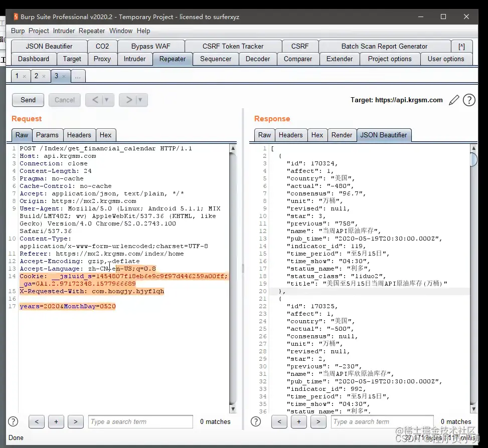
Task: Close Repeater tab 2
Action: tap(44, 76)
